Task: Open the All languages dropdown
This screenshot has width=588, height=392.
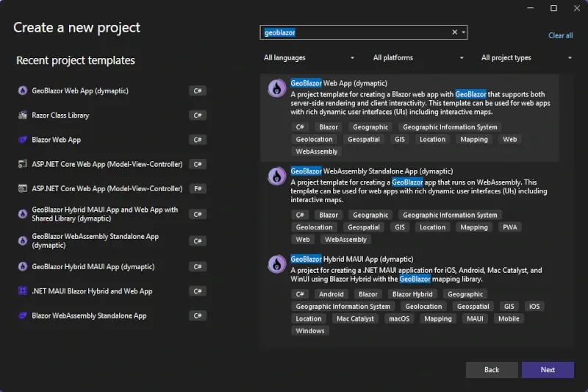Action: click(x=309, y=58)
